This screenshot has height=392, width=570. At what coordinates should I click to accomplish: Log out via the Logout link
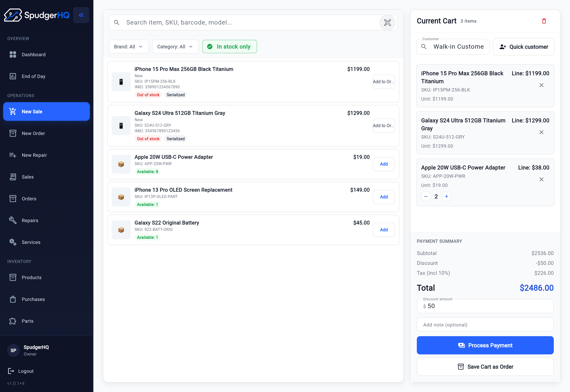click(21, 371)
